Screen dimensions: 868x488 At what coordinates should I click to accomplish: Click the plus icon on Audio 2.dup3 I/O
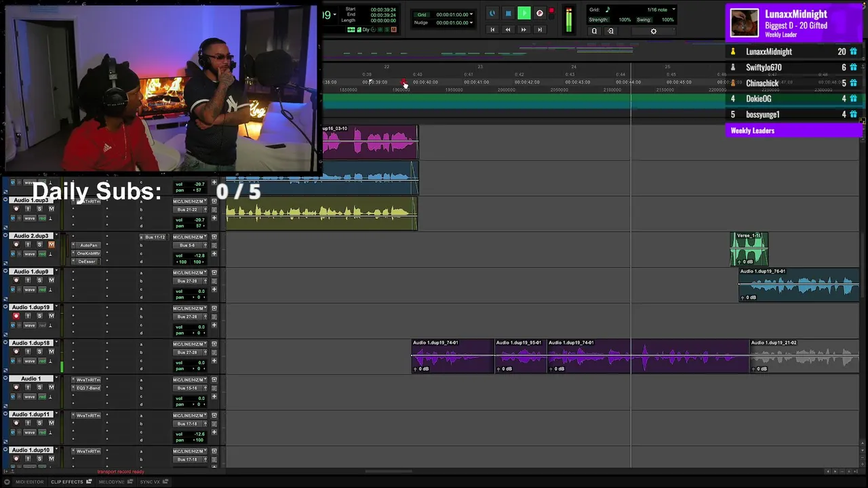coord(214,253)
